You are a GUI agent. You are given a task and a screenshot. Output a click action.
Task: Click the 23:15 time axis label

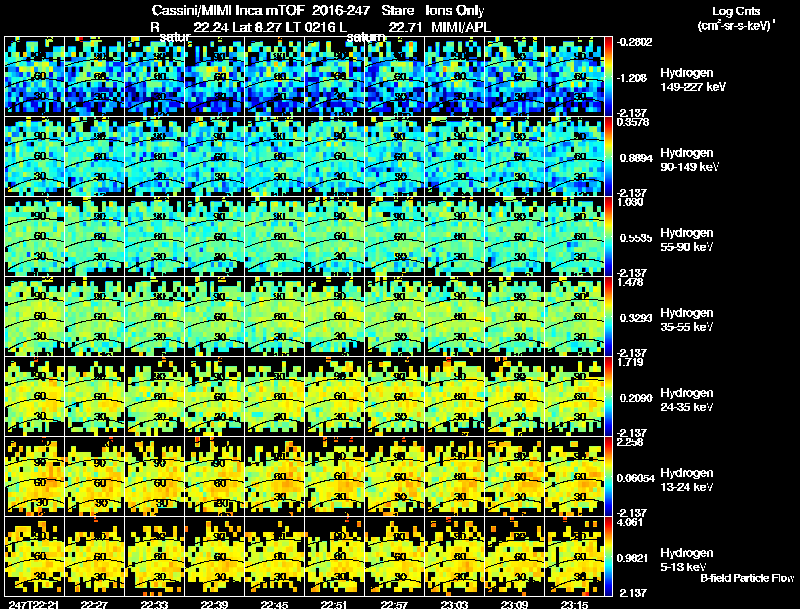click(x=574, y=604)
